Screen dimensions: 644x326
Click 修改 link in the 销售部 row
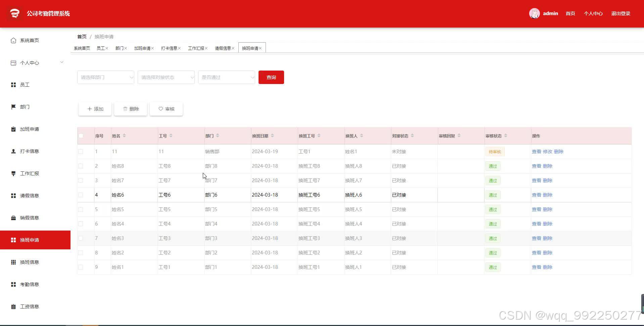coord(548,152)
